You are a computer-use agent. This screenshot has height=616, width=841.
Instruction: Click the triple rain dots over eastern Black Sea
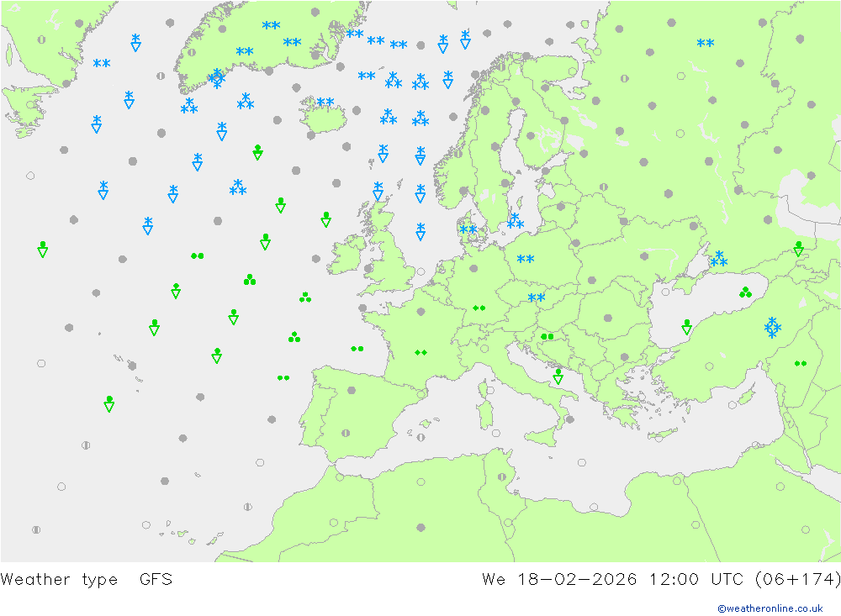click(x=745, y=292)
